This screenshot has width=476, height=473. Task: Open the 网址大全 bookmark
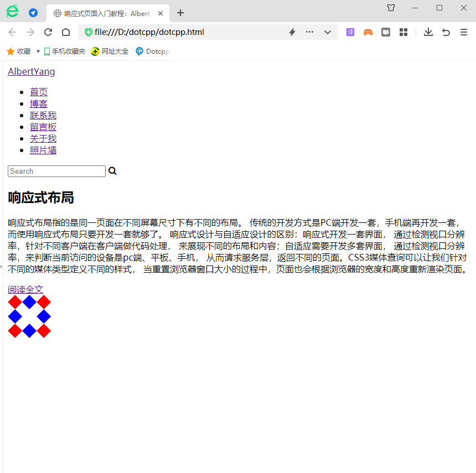click(x=110, y=51)
